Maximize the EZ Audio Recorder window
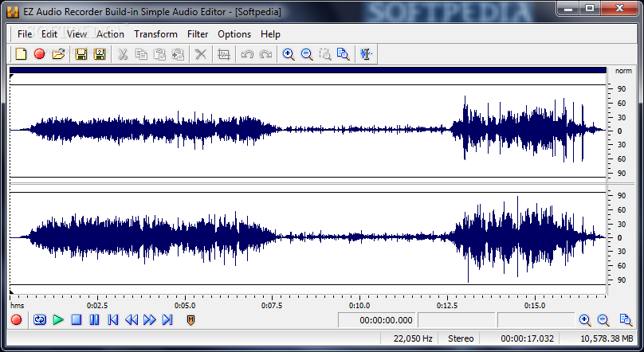 click(590, 8)
